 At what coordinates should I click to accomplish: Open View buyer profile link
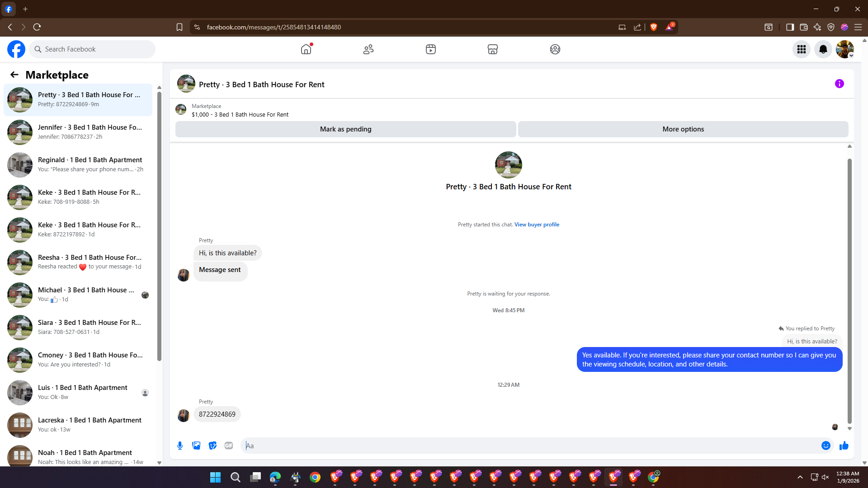[x=537, y=225]
